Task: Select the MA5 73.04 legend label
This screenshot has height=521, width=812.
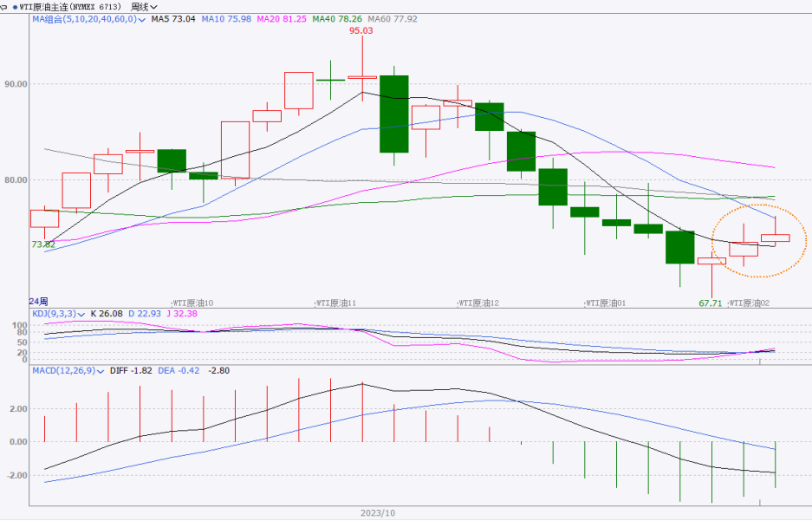Action: point(172,18)
